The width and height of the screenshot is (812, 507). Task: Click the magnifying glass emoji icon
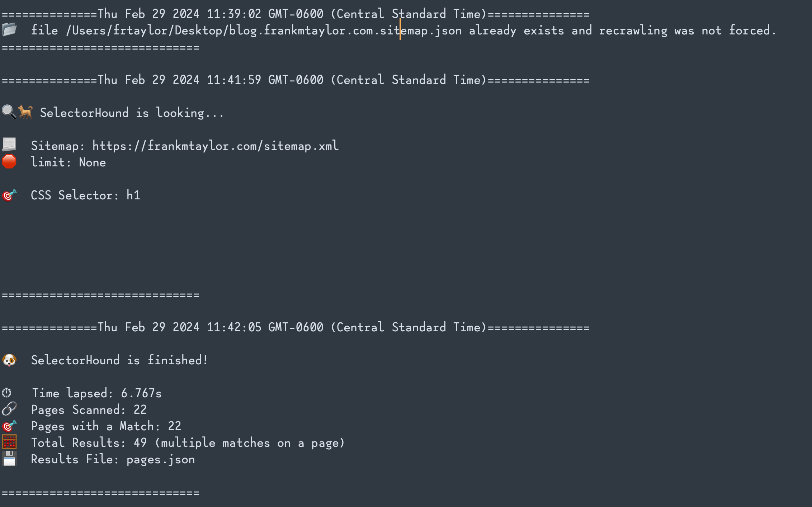pyautogui.click(x=9, y=112)
